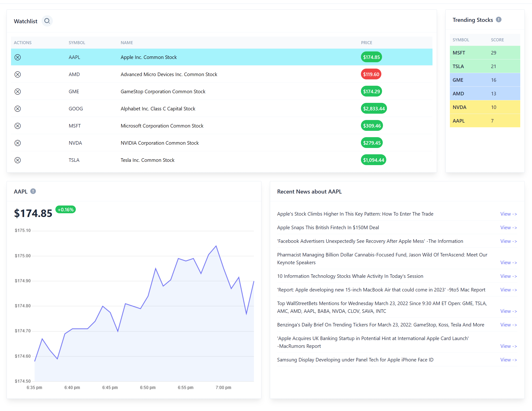Click the Trending Stocks info icon
532x411 pixels.
499,19
